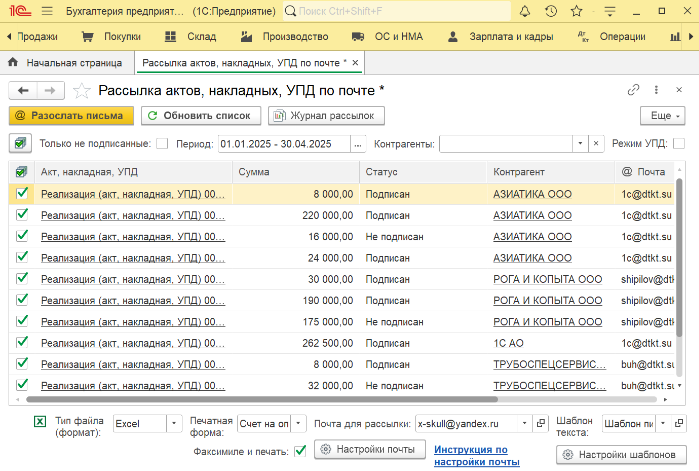Open form's three-dot menu

tap(656, 90)
